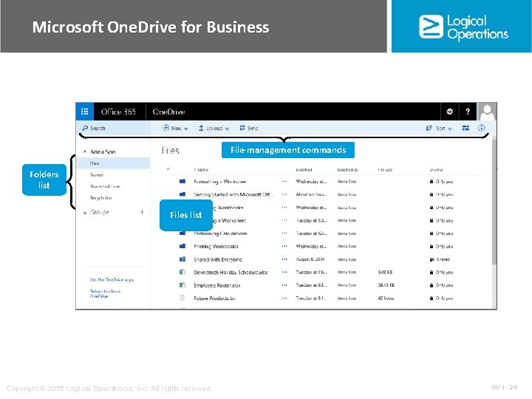Click Only you on Future Products row
This screenshot has width=532, height=399.
444,298
